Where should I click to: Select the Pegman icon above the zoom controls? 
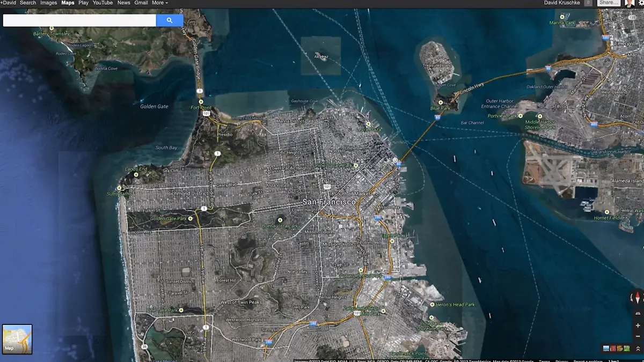click(x=638, y=313)
